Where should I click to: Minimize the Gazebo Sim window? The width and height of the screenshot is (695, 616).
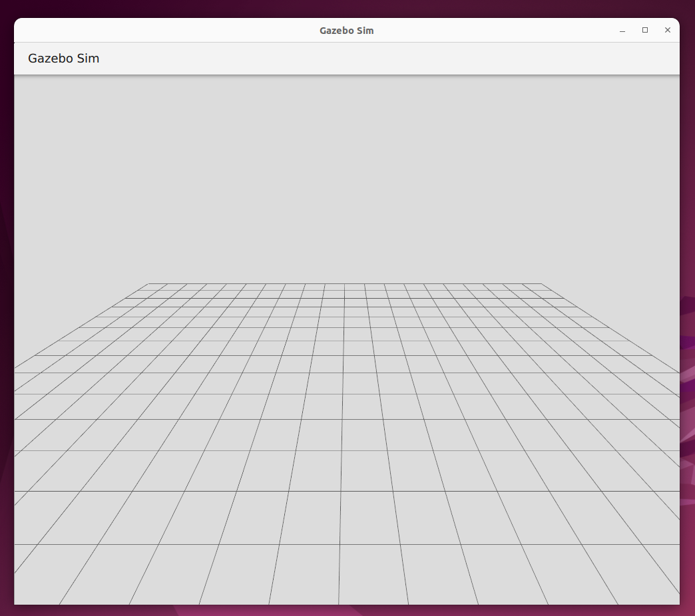coord(622,30)
